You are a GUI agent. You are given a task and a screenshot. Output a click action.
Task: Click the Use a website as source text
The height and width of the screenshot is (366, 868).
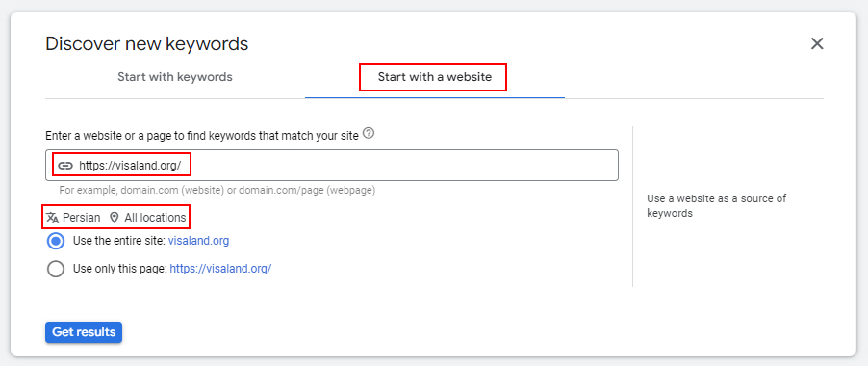[716, 205]
